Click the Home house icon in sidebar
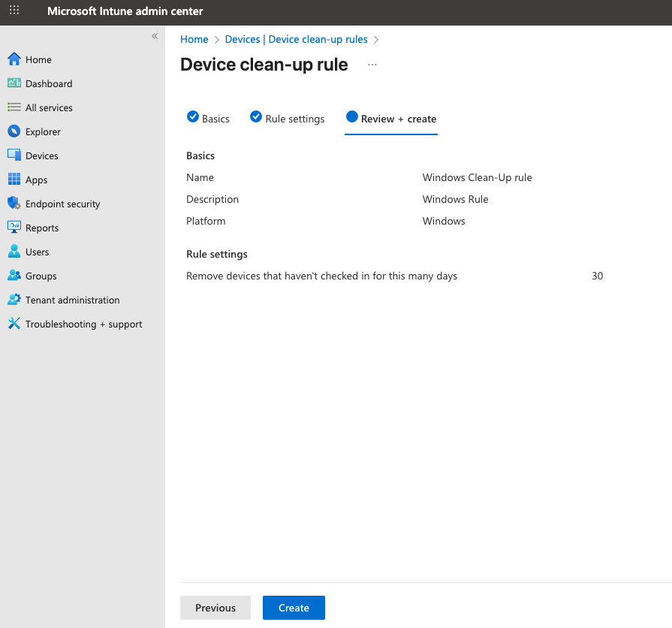 click(14, 59)
